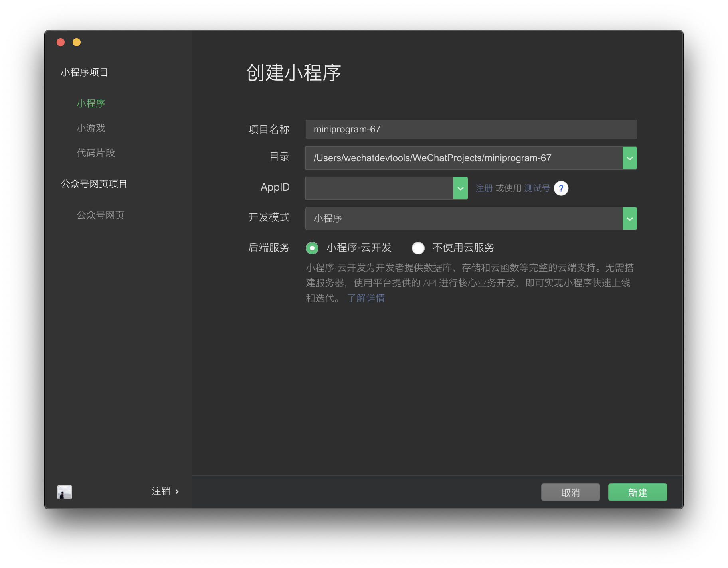Viewport: 728px width, 568px height.
Task: Open the 测试号 test account link
Action: pos(537,188)
